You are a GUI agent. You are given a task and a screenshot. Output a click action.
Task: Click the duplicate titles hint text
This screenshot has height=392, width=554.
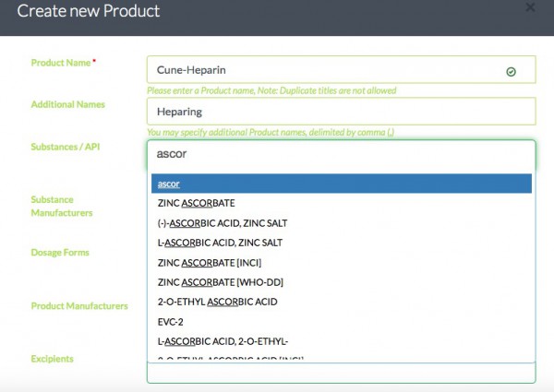271,90
